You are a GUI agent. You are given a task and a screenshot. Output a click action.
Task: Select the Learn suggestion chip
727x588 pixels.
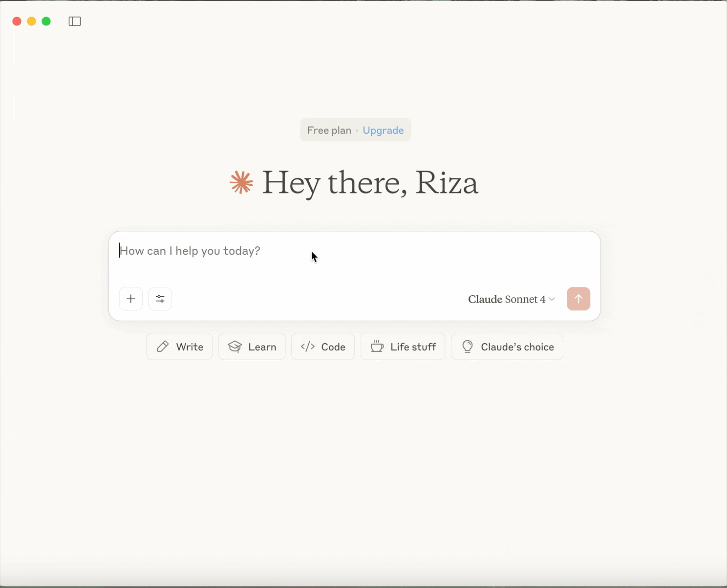252,347
